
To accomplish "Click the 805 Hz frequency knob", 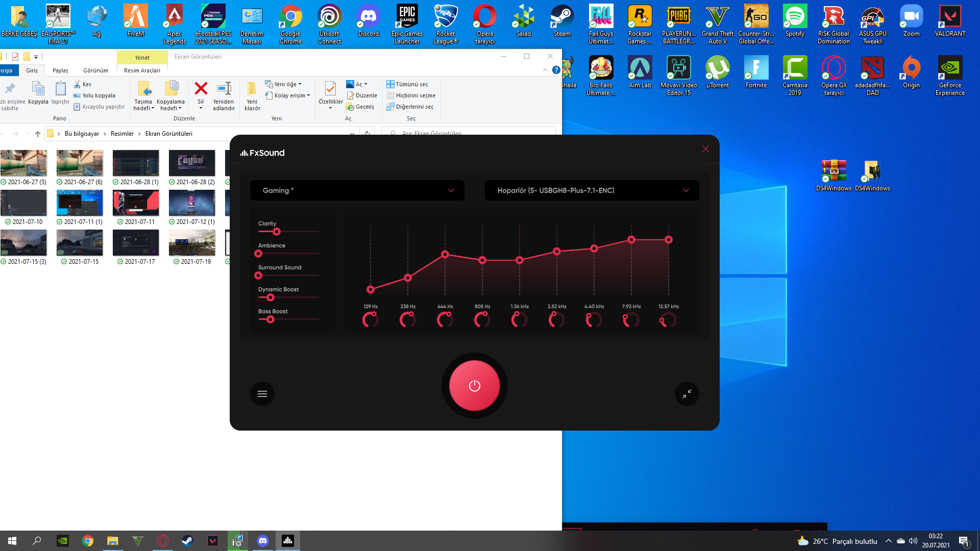I will pyautogui.click(x=482, y=320).
